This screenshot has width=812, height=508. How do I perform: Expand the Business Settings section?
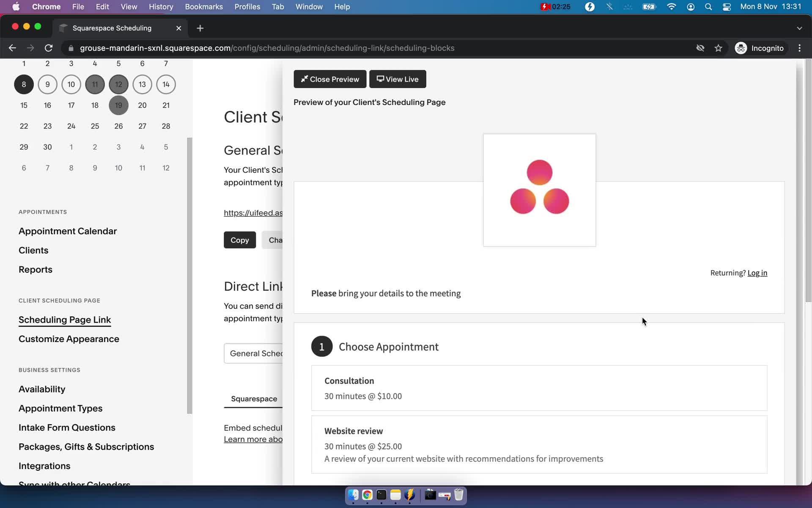49,370
